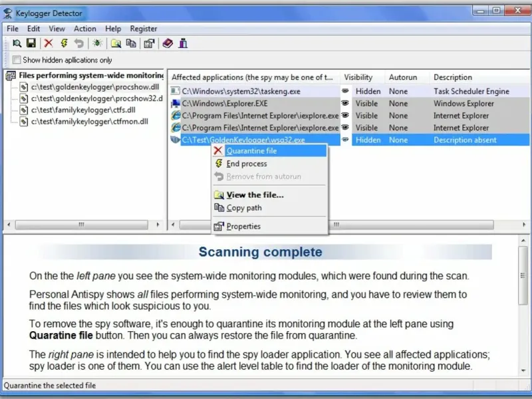Open properties via the toolbar icon
Screen dimensions: 532x399
(x=149, y=43)
